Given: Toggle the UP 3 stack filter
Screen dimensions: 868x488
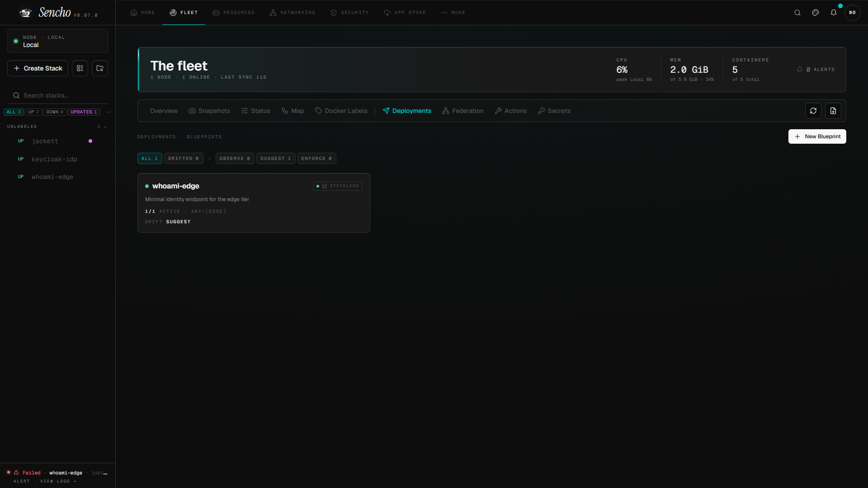Looking at the screenshot, I should pos(33,112).
